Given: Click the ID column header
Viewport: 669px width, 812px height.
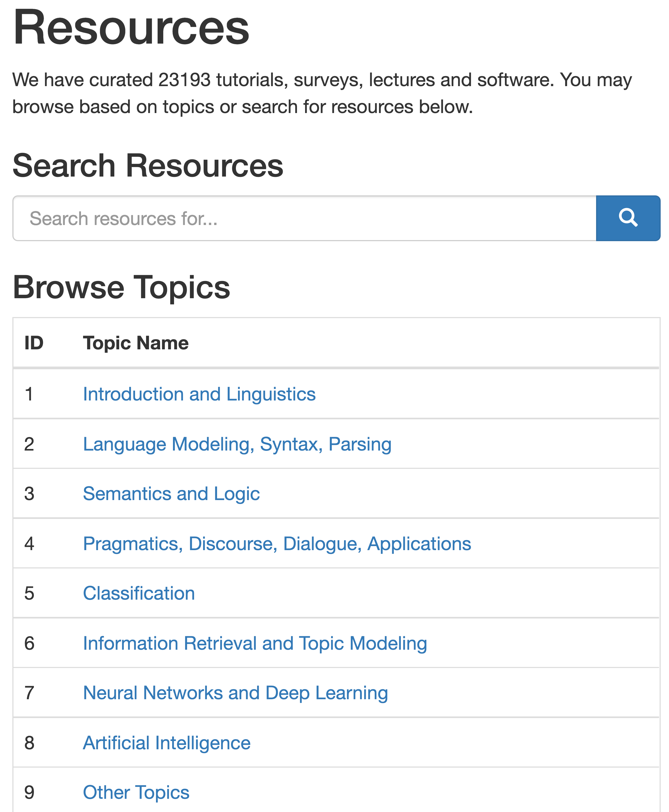Looking at the screenshot, I should pyautogui.click(x=34, y=343).
